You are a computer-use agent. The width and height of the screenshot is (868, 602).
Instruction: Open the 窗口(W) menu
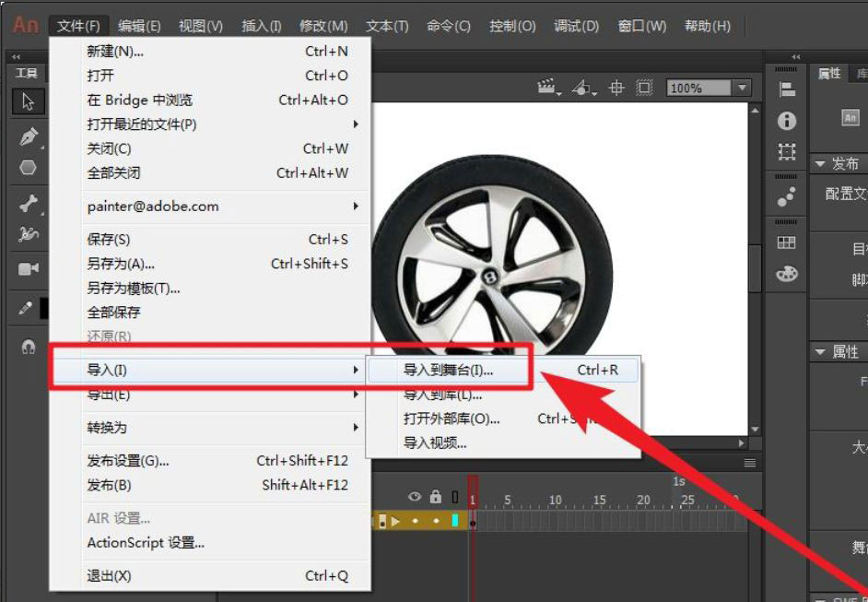pos(642,26)
